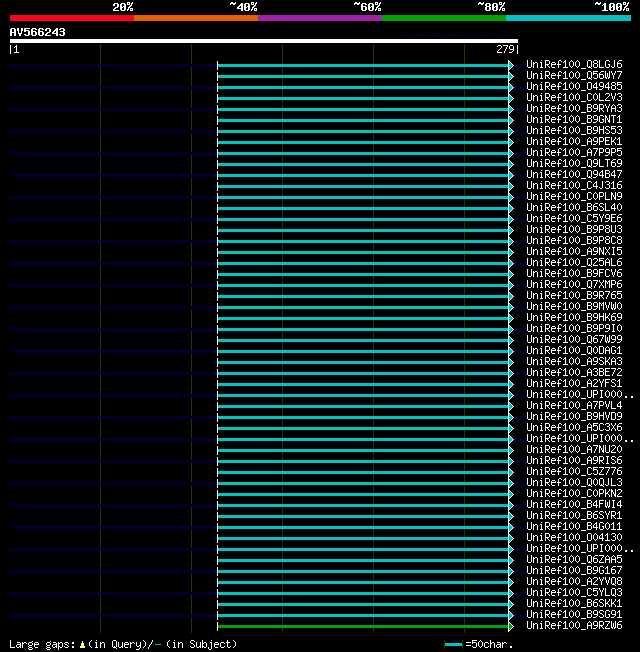Click the UniRef100_A9NXI5 entry

coord(574,252)
